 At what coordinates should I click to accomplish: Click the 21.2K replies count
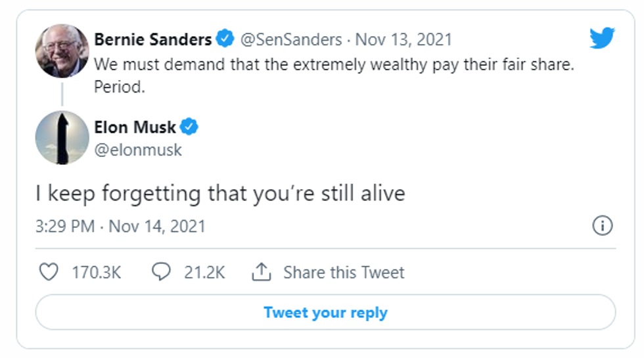[204, 273]
